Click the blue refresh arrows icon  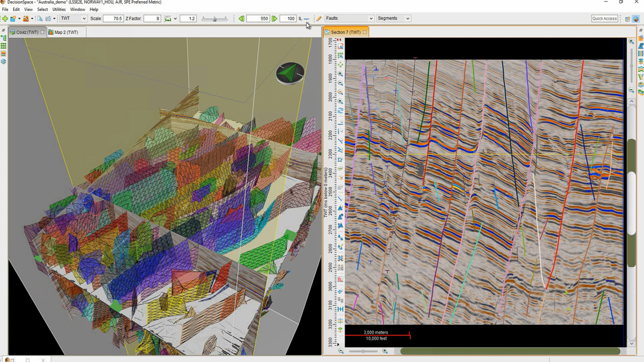[341, 110]
